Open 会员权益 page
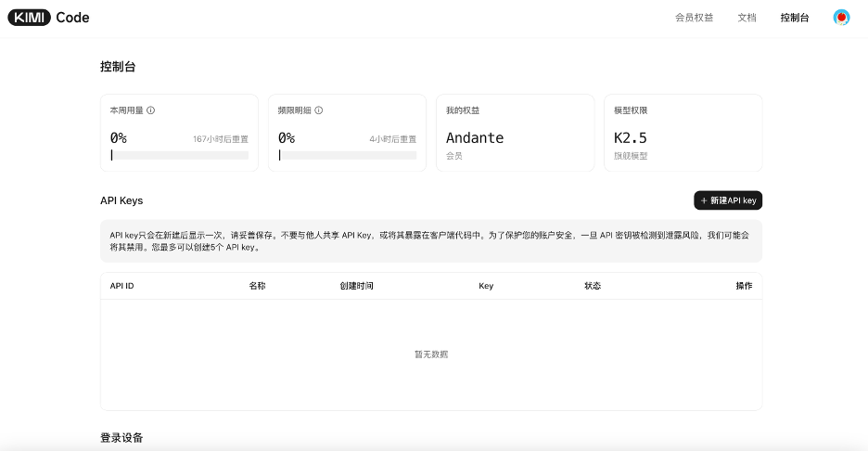 (695, 18)
